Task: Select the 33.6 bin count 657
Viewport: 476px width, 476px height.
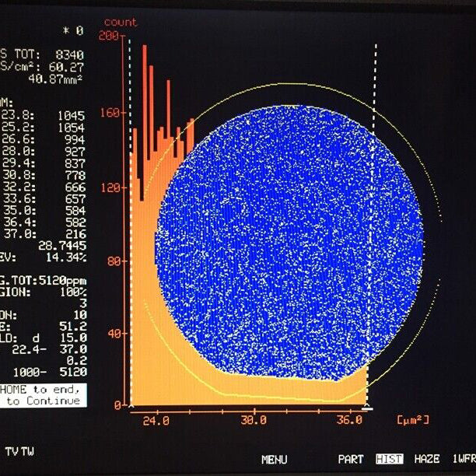Action: [x=75, y=199]
